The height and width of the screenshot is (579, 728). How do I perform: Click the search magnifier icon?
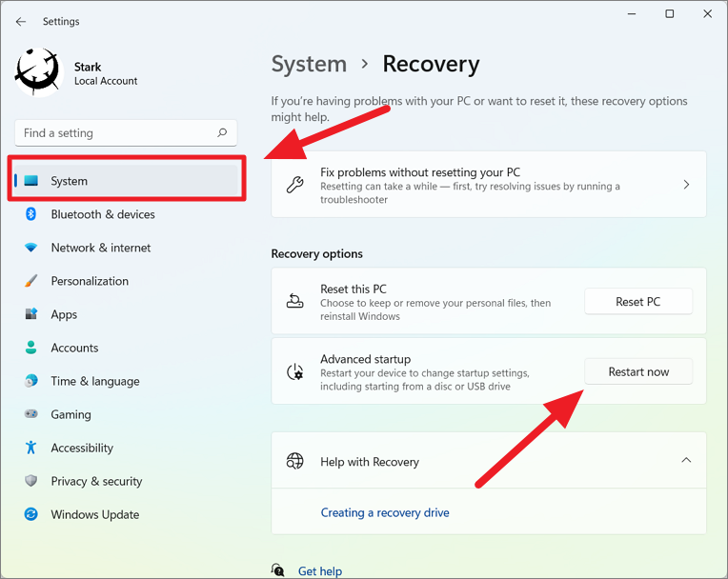pos(222,132)
